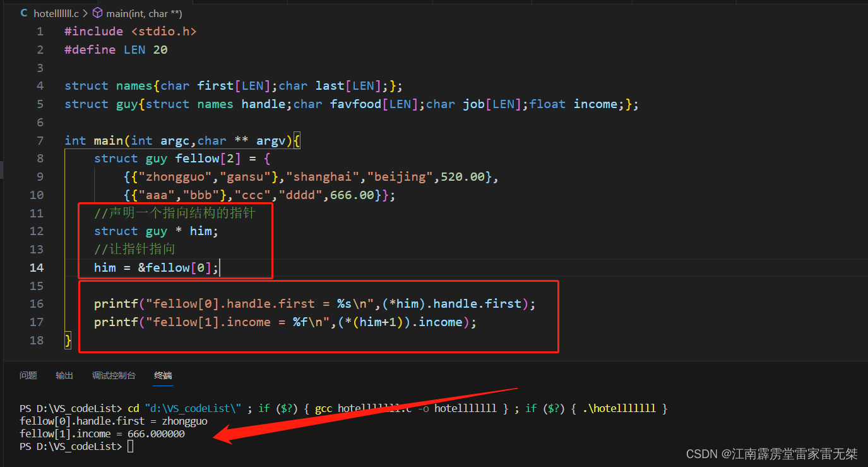Switch to the 问题 panel tab

28,375
